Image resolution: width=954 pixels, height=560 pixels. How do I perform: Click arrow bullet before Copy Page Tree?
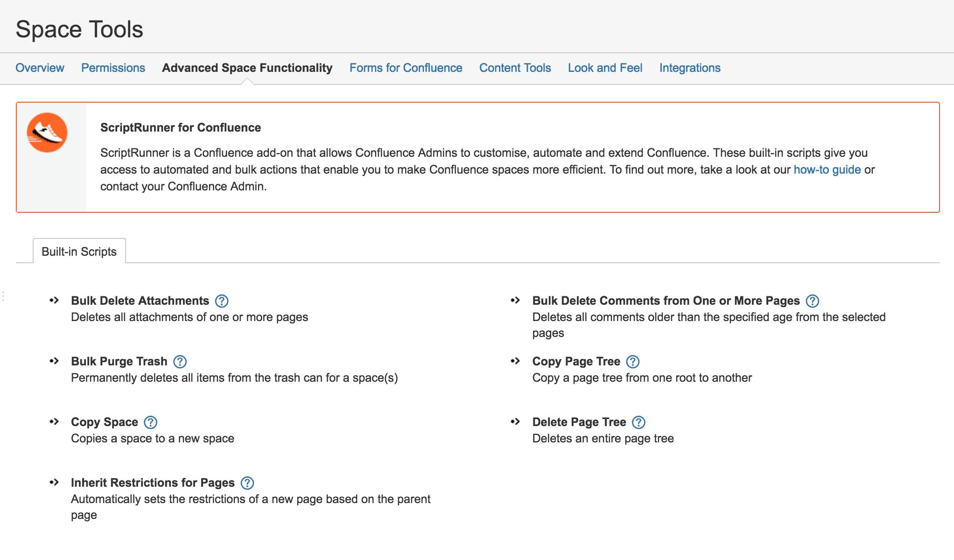click(515, 361)
